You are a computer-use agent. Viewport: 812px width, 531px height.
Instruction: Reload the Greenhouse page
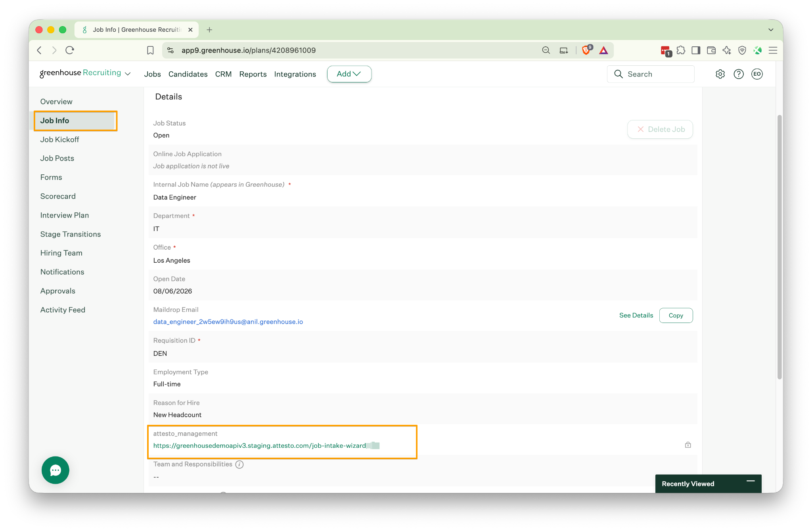(x=70, y=50)
